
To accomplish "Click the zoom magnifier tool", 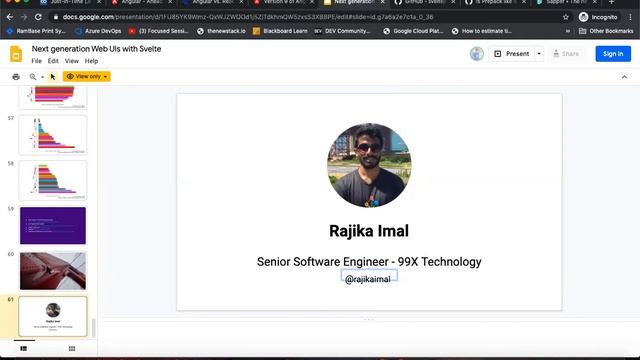I will [x=33, y=77].
